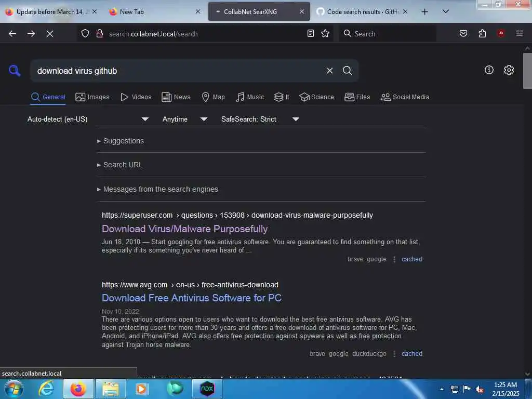
Task: Switch to Files search category
Action: (357, 97)
